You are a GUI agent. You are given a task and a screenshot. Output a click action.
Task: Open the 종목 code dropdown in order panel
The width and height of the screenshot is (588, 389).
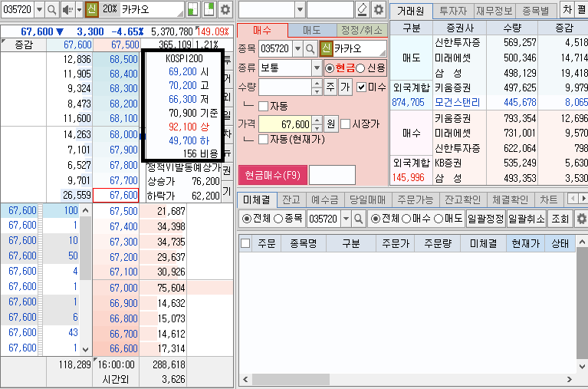click(x=297, y=49)
